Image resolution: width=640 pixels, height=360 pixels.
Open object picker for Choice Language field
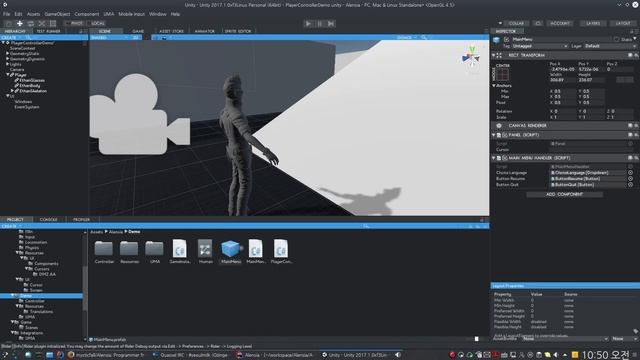[x=631, y=173]
